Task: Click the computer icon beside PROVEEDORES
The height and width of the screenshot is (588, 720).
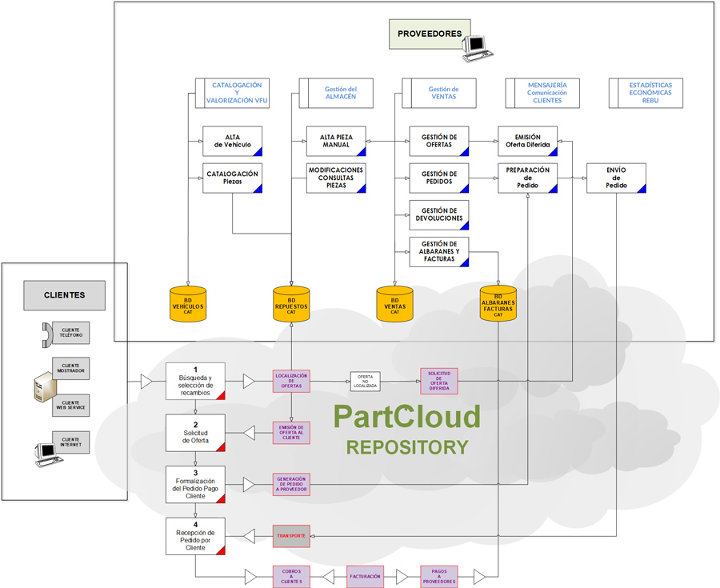Action: click(477, 49)
